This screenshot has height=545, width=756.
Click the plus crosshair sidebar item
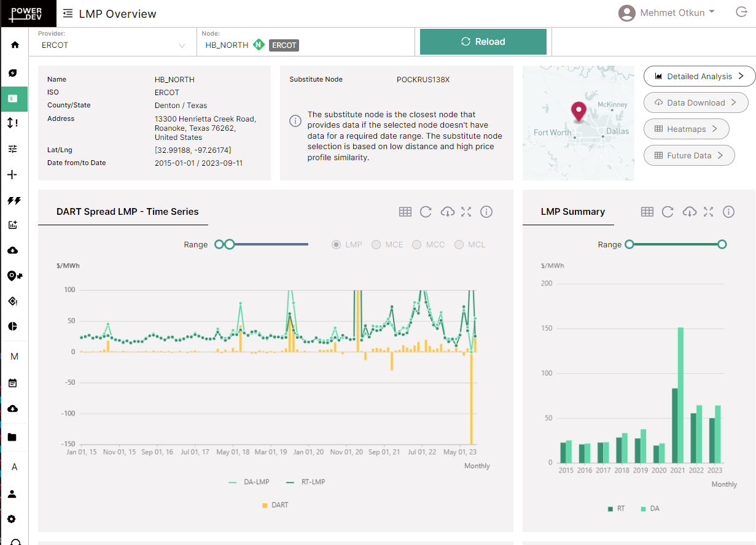pyautogui.click(x=12, y=175)
